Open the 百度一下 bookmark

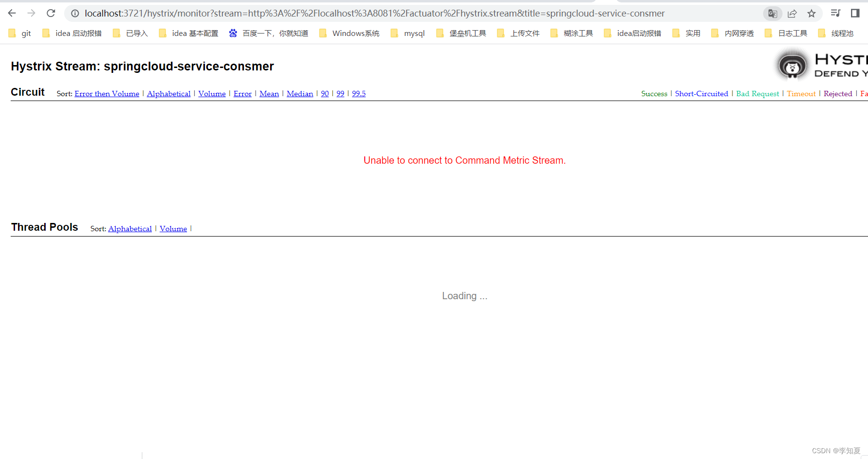tap(269, 33)
